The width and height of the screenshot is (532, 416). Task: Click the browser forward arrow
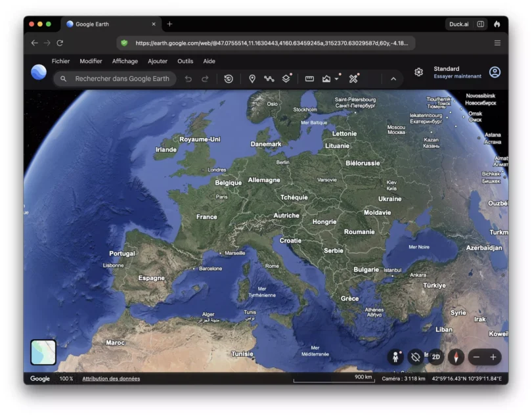[x=47, y=43]
